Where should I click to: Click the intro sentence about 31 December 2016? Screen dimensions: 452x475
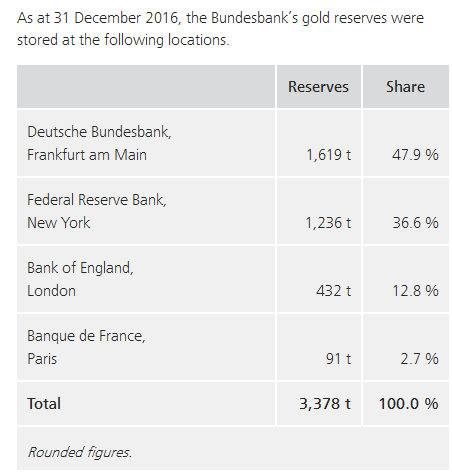tap(220, 29)
